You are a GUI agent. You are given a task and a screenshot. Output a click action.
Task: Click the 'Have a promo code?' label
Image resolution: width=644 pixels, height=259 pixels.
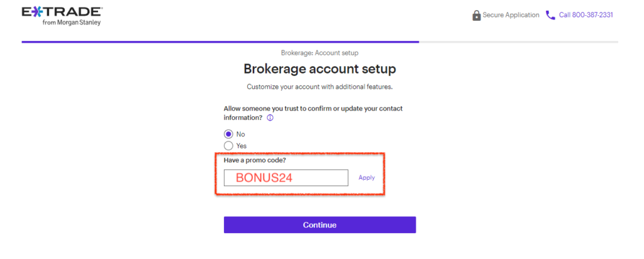(255, 160)
